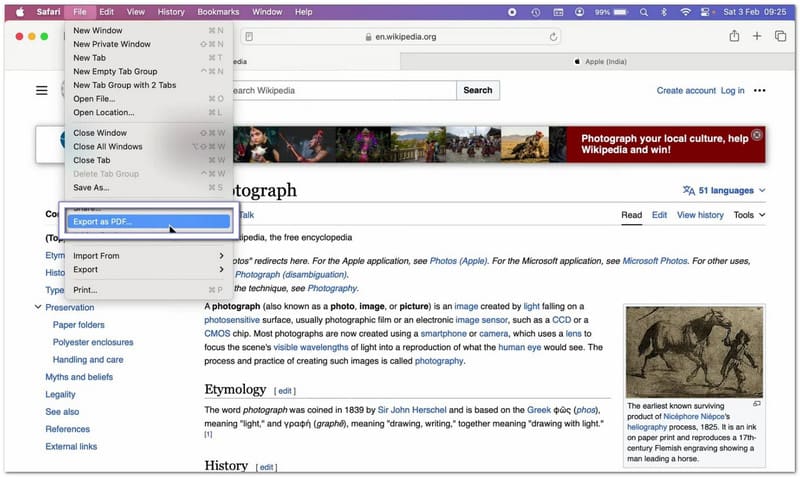Open Spotlight search magnifier in menu bar
Image resolution: width=800 pixels, height=477 pixels.
tap(644, 12)
